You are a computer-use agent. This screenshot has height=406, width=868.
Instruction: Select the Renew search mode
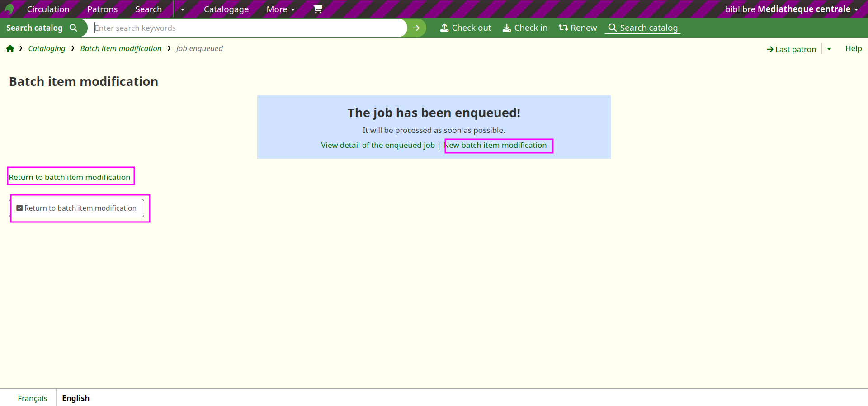577,28
